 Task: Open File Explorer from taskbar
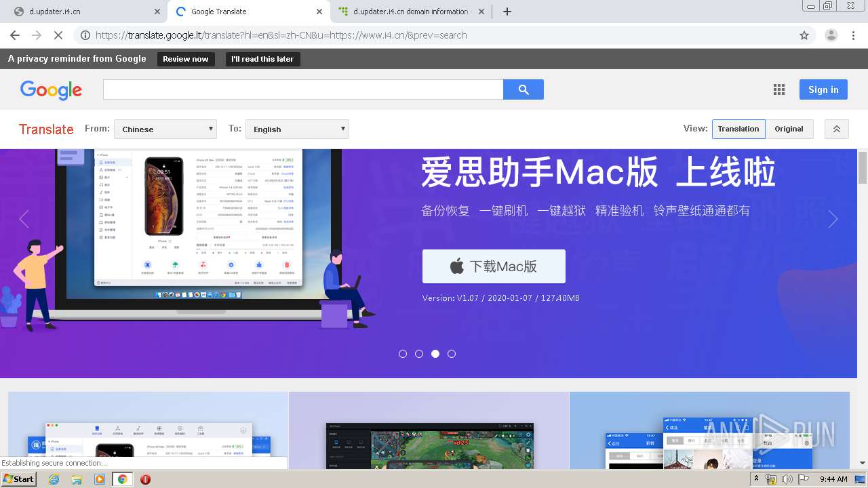(77, 479)
